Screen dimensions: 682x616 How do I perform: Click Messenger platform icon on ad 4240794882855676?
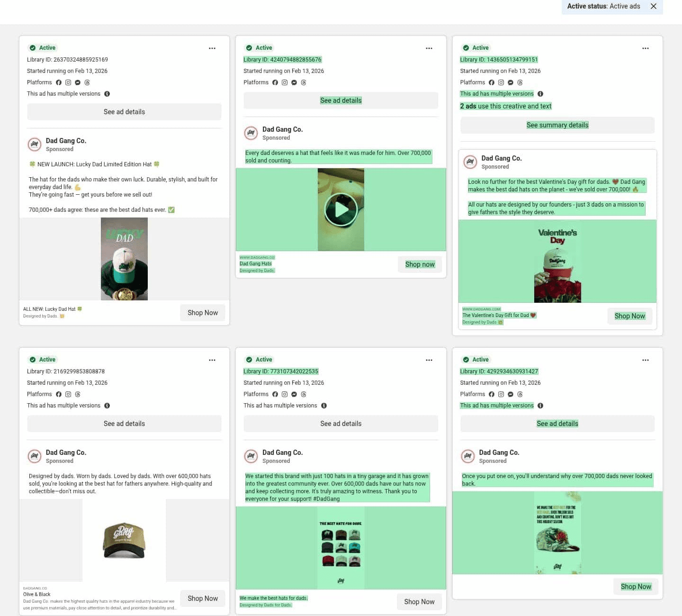[294, 82]
